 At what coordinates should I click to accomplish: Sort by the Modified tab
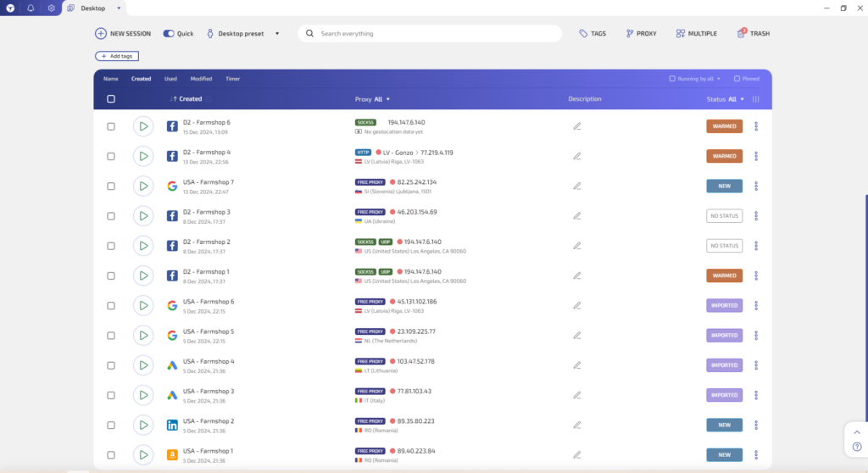tap(201, 79)
